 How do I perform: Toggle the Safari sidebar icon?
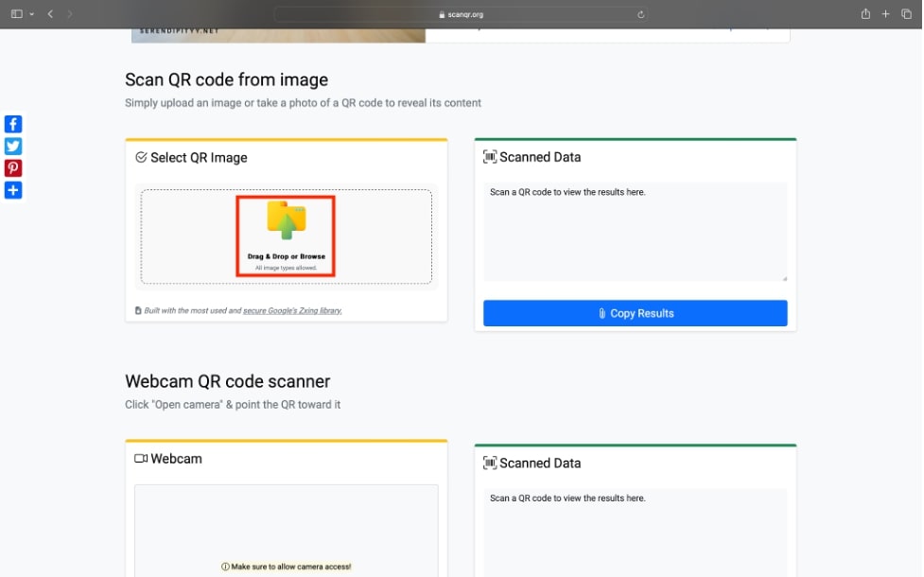16,14
